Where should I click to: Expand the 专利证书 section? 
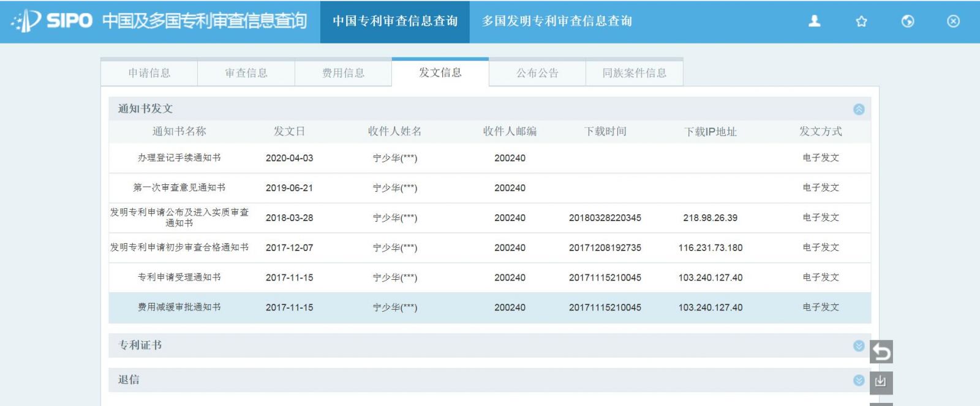click(x=859, y=346)
